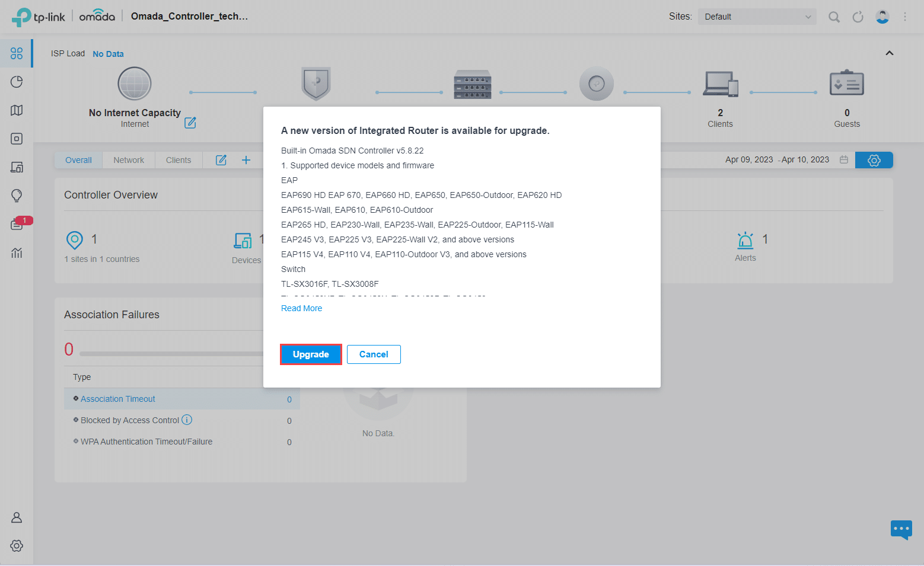The height and width of the screenshot is (566, 924).
Task: Open the Devices sidebar icon
Action: [17, 139]
